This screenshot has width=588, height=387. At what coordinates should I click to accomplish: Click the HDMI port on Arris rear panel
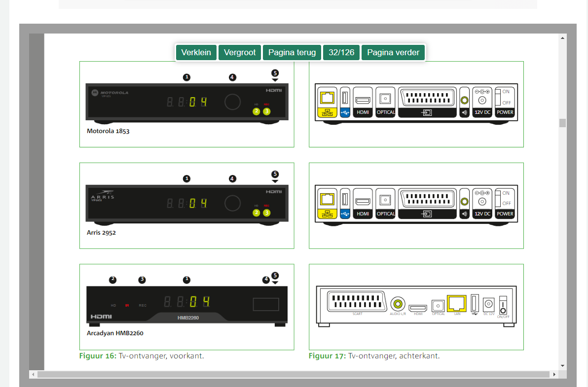363,204
